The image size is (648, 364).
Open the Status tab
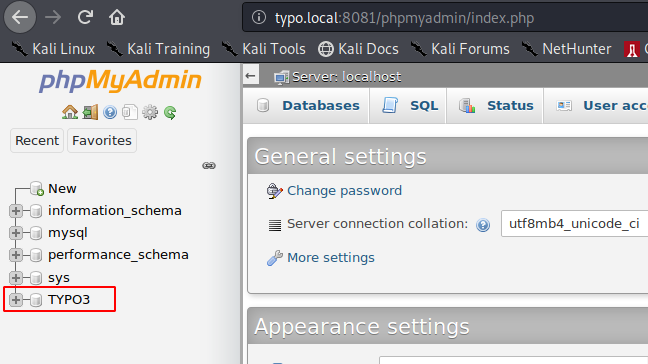pyautogui.click(x=495, y=106)
